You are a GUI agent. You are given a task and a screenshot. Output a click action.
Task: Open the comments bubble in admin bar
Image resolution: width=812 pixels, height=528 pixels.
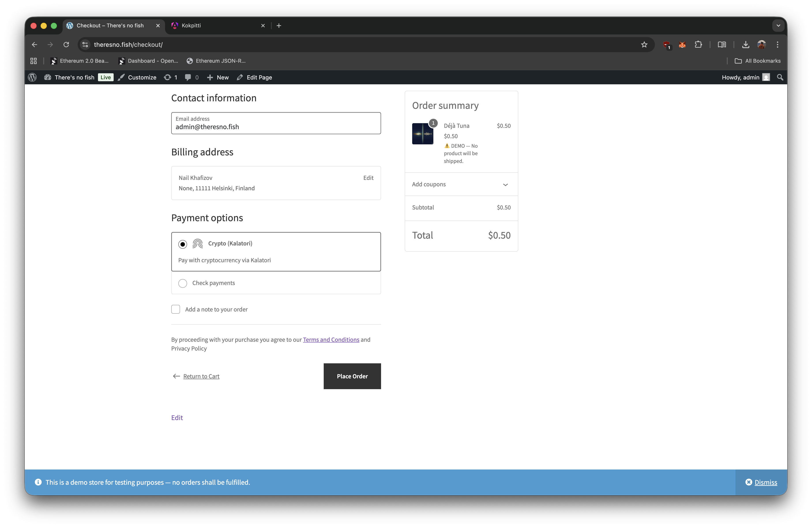click(x=191, y=77)
